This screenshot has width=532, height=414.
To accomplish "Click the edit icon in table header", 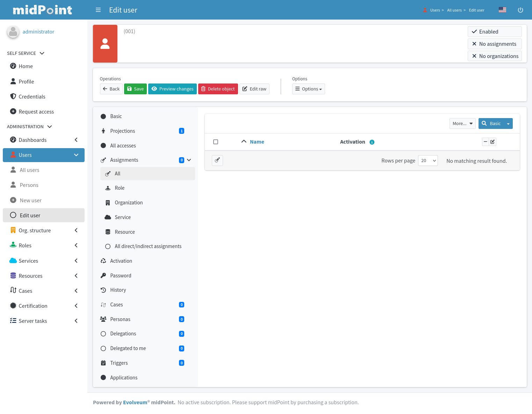I will 493,142.
